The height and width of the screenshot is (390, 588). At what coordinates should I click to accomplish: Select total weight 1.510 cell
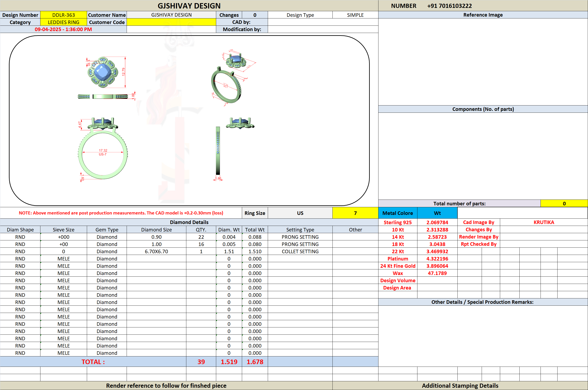point(255,251)
